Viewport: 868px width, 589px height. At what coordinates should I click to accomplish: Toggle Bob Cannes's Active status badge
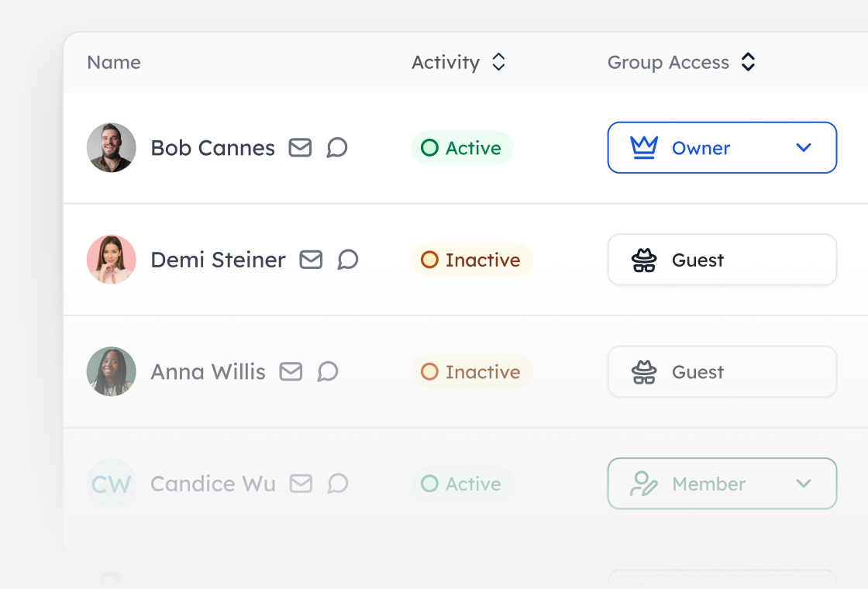tap(462, 147)
